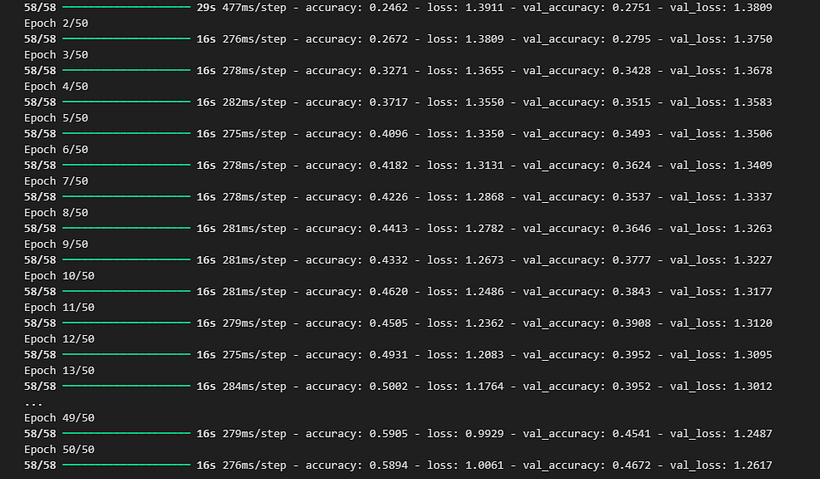Image resolution: width=820 pixels, height=479 pixels.
Task: Click the Epoch 2/50 label
Action: (56, 23)
